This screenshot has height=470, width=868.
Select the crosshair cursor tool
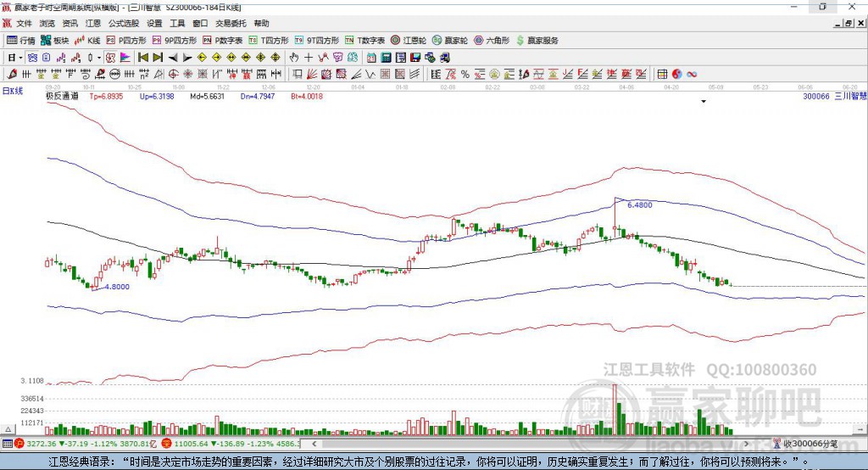(309, 58)
